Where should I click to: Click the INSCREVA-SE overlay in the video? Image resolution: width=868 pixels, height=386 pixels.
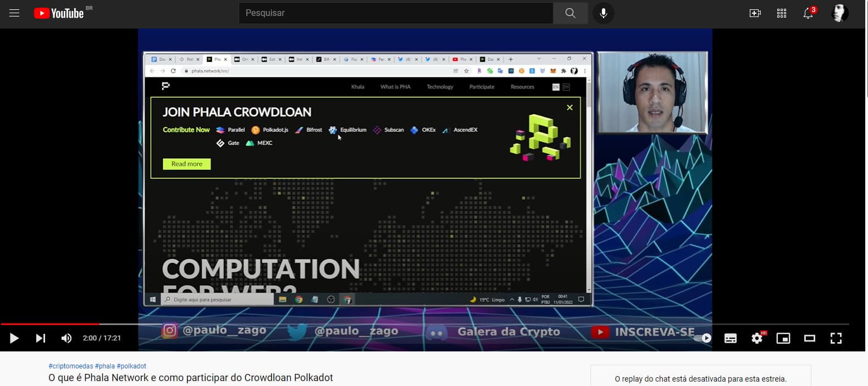click(x=643, y=332)
